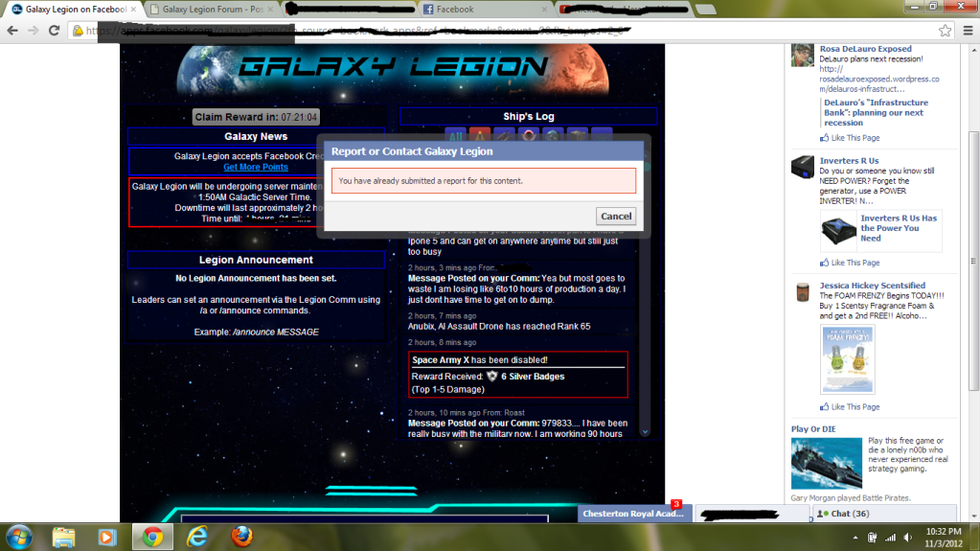Click the Legion Announcement header
The image size is (980, 551).
coord(256,260)
